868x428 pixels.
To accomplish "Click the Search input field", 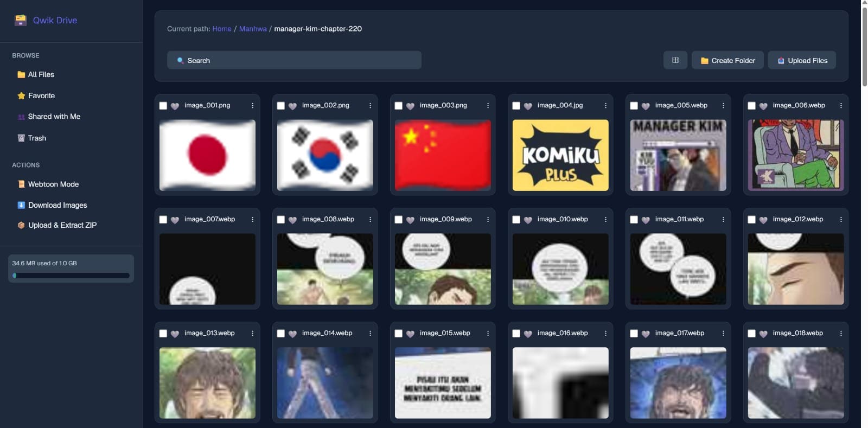I will coord(294,60).
